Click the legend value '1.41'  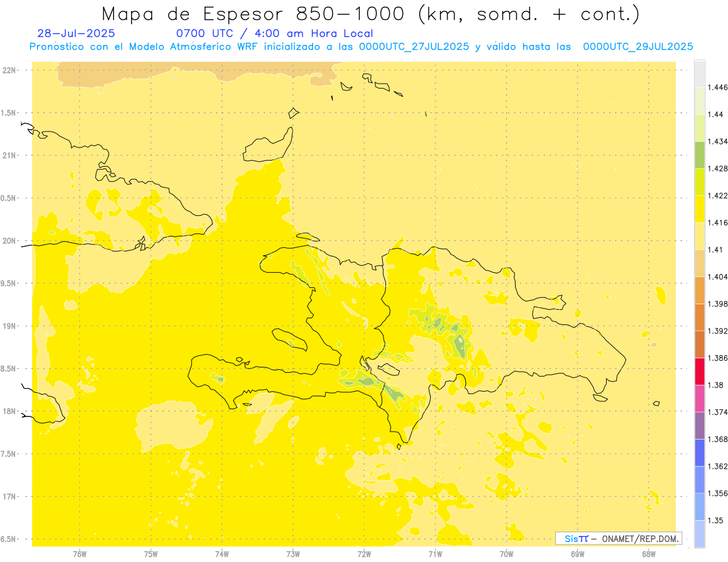click(715, 250)
